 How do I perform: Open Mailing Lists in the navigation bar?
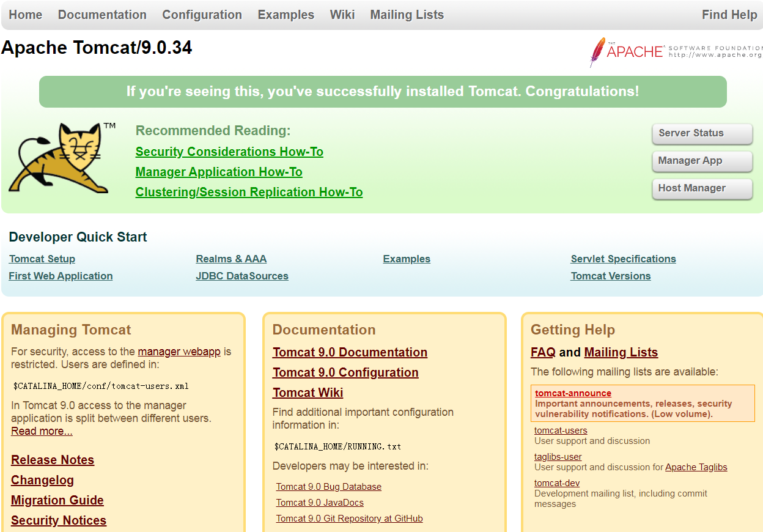pyautogui.click(x=407, y=15)
